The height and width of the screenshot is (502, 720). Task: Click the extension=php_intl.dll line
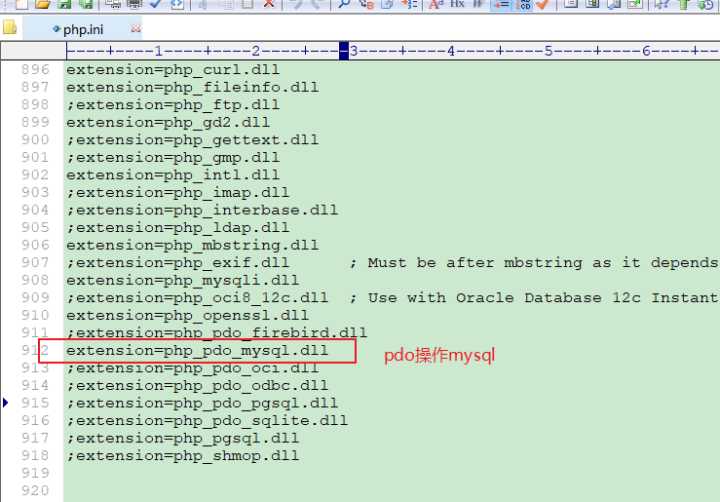(173, 175)
